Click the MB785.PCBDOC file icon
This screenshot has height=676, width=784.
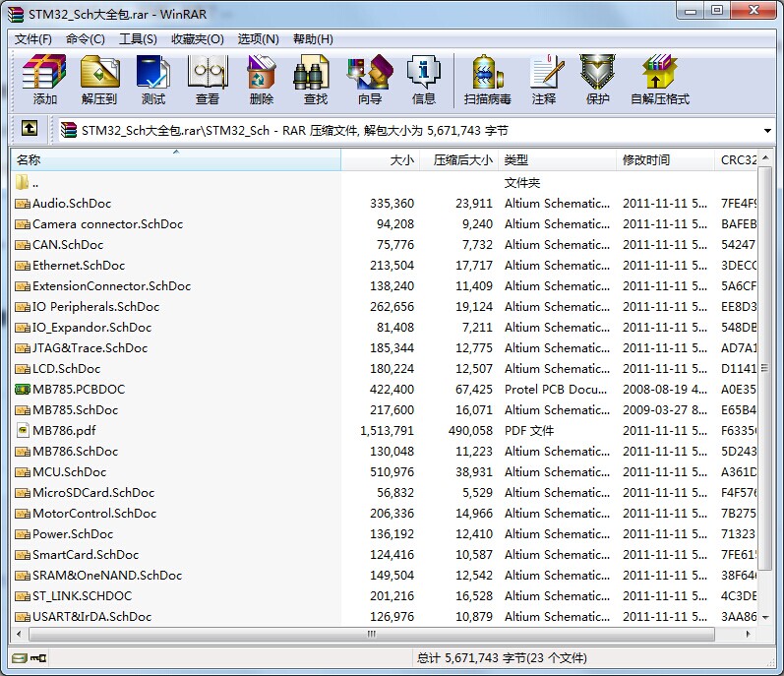click(x=22, y=389)
